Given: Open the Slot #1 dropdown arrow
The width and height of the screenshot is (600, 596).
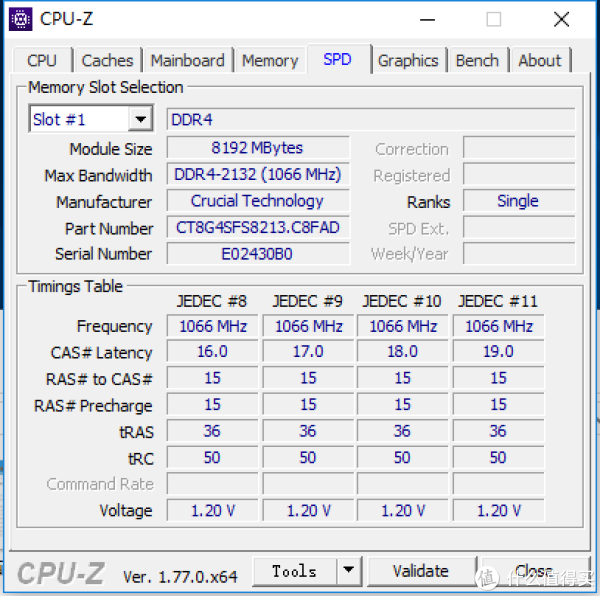Looking at the screenshot, I should coord(140,119).
